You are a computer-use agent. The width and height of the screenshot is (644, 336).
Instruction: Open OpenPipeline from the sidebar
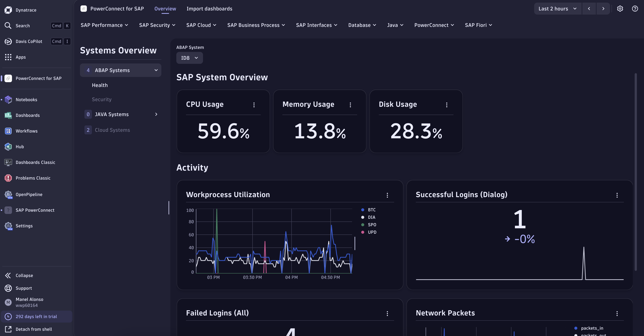29,195
